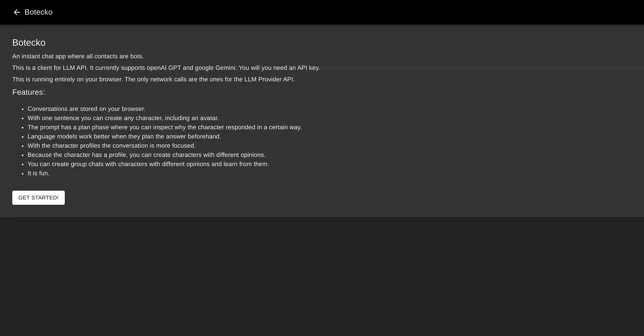Select 'Because the character has a profile' bullet

146,155
